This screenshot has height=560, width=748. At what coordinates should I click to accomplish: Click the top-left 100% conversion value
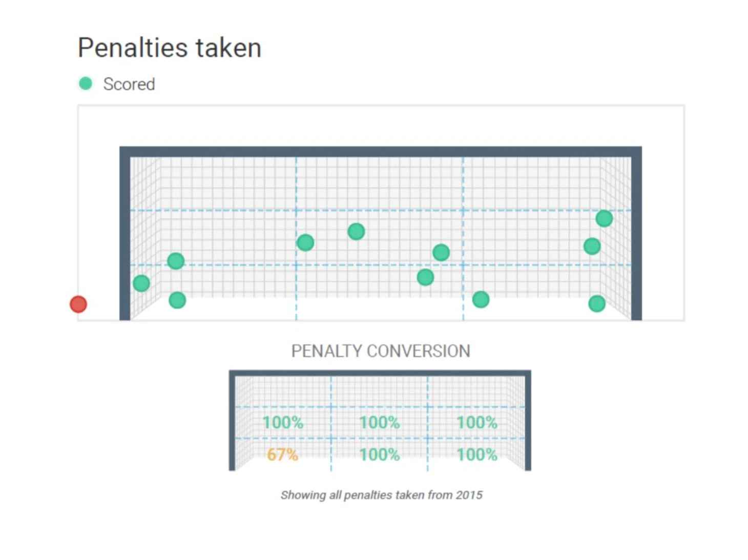283,423
